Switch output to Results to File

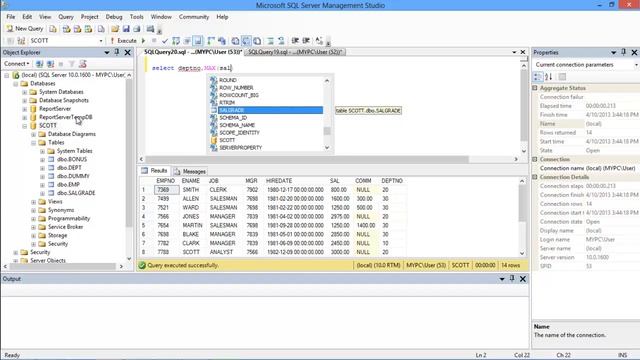[x=257, y=40]
